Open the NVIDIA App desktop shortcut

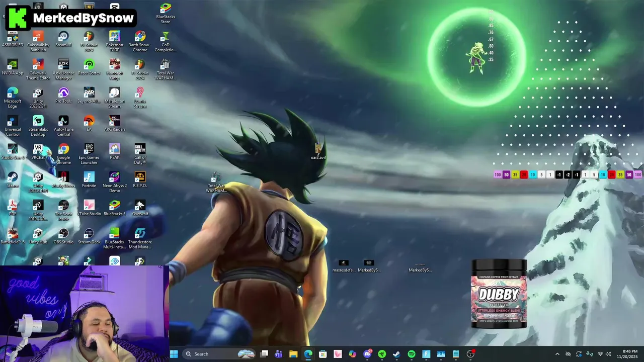coord(13,68)
